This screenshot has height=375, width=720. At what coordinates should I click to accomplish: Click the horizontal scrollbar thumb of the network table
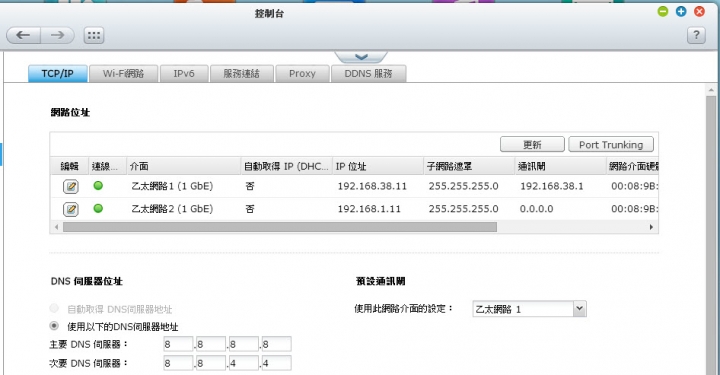[x=280, y=227]
